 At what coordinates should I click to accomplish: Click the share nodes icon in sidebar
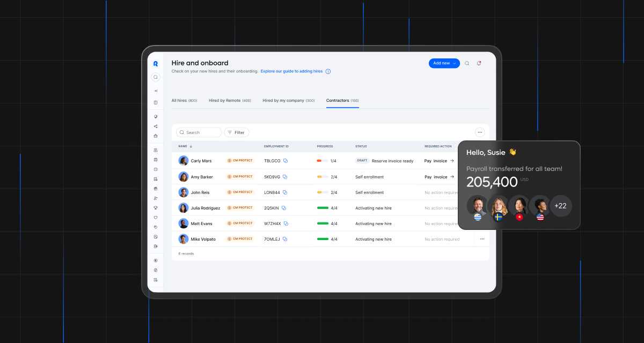[x=156, y=126]
